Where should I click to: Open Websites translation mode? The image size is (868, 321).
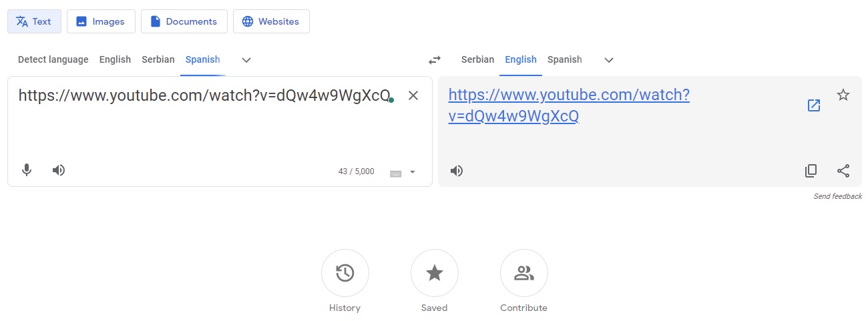coord(270,21)
